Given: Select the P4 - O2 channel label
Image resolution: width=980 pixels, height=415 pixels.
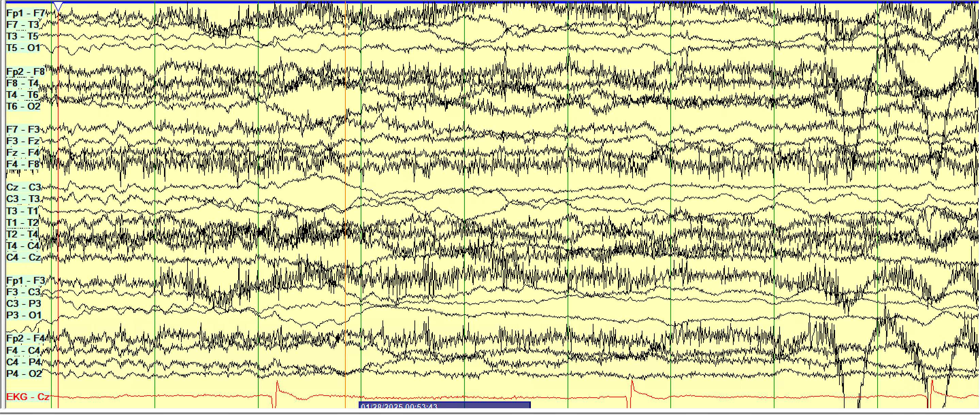Looking at the screenshot, I should point(23,373).
